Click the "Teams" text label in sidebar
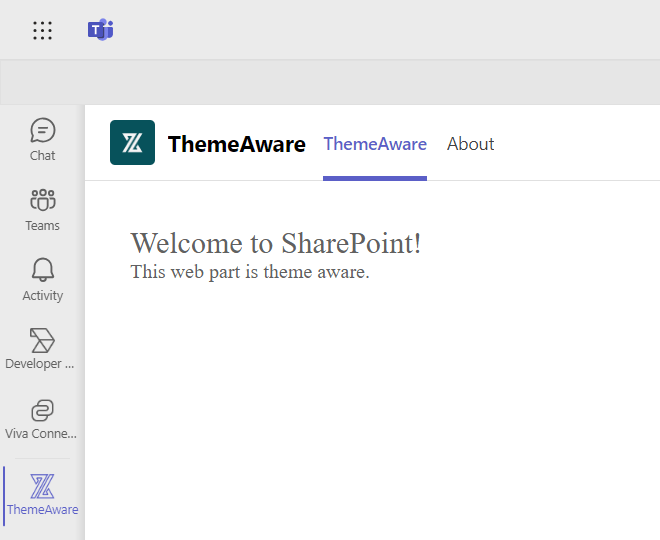Viewport: 660px width, 540px height. (42, 226)
